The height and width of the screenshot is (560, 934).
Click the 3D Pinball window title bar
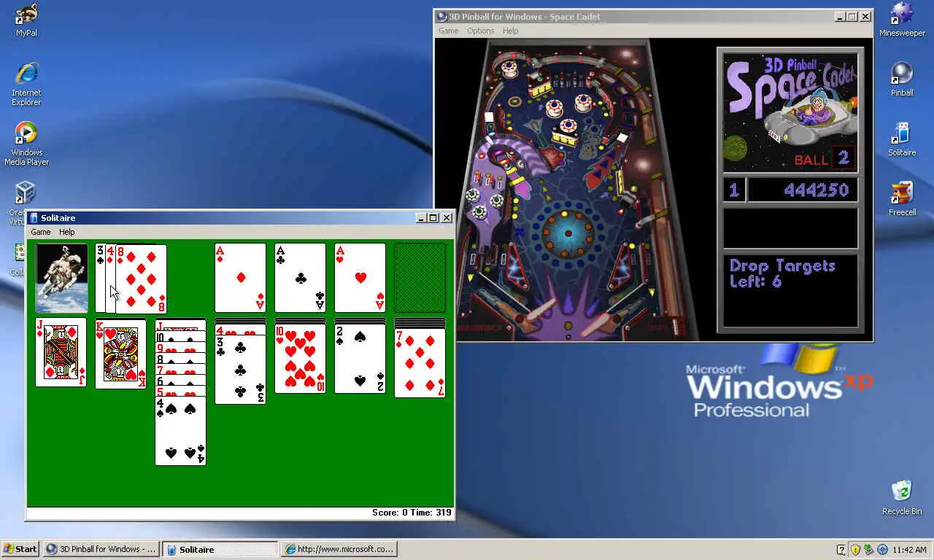[x=654, y=17]
